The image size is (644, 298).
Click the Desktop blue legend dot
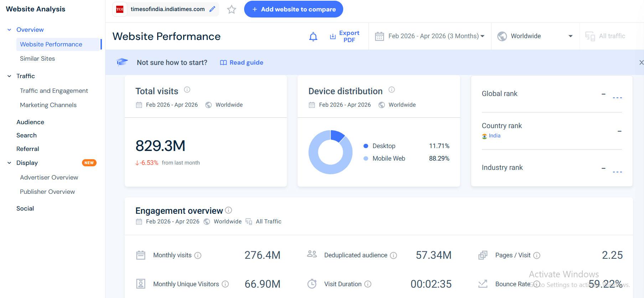click(366, 146)
